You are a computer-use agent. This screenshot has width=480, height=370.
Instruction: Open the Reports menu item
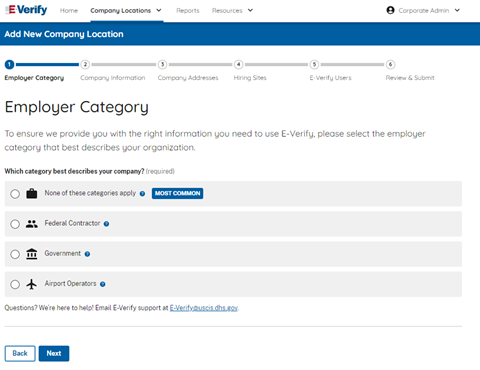tap(188, 11)
